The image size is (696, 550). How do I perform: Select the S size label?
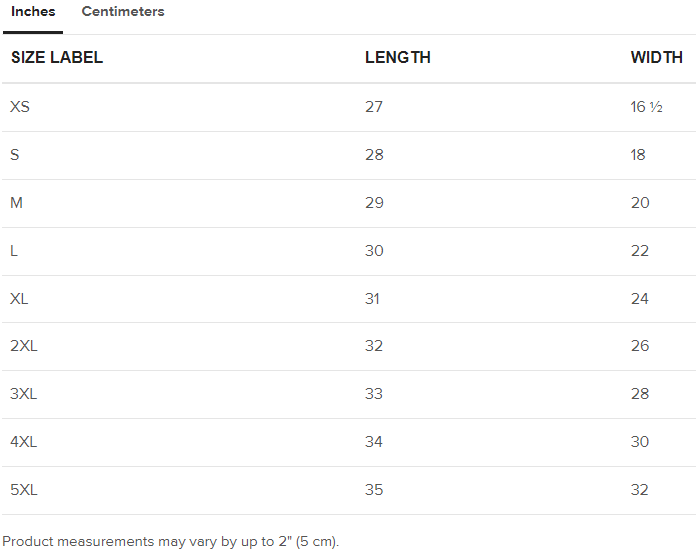[15, 155]
